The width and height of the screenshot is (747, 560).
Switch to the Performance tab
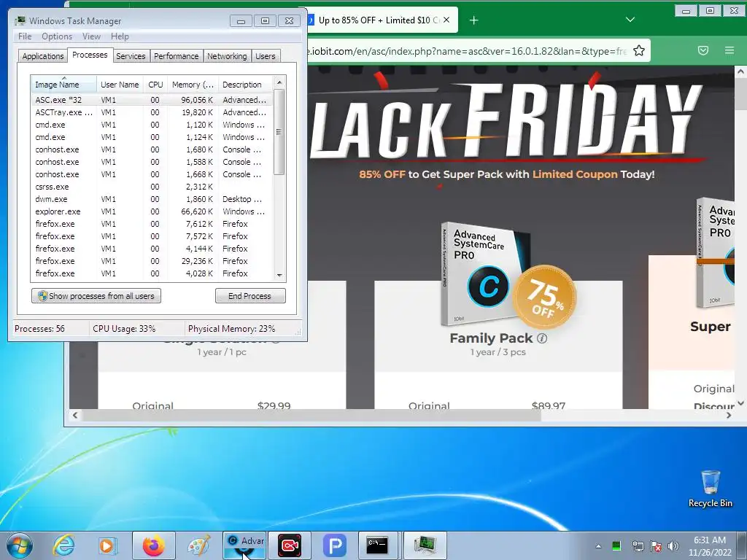click(x=177, y=56)
